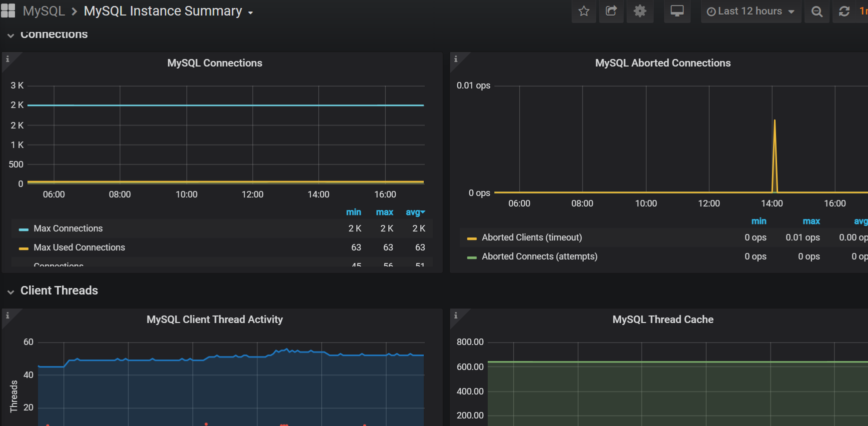
Task: Click Max Used Connections avg value 63
Action: tap(420, 247)
